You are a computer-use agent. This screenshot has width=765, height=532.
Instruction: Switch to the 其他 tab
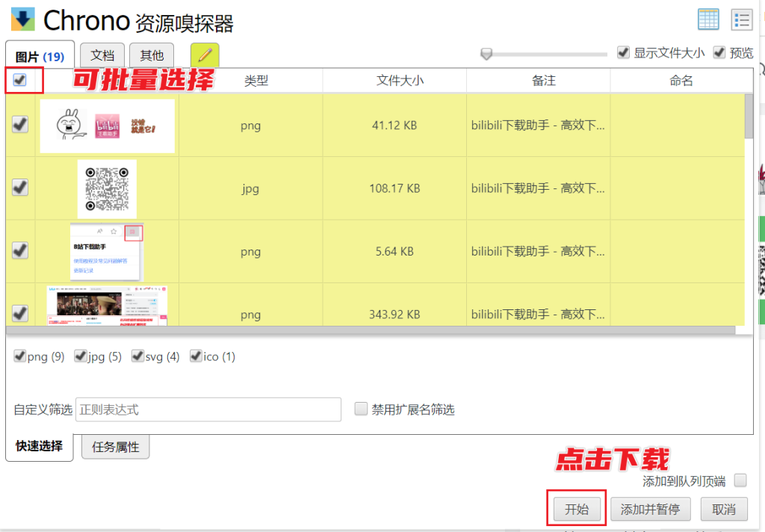[x=152, y=55]
